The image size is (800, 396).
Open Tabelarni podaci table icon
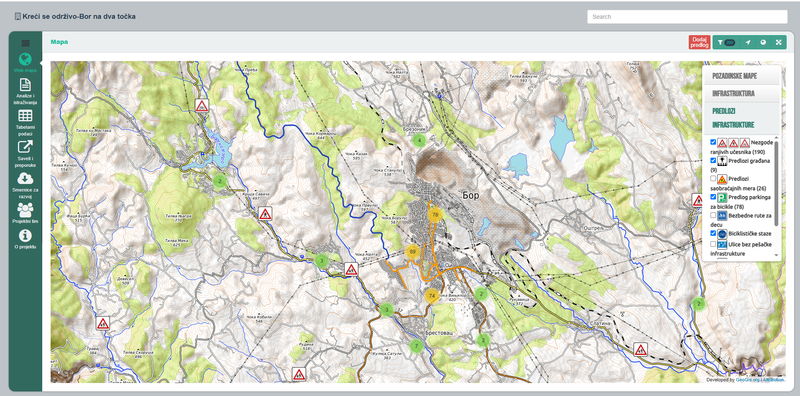25,116
